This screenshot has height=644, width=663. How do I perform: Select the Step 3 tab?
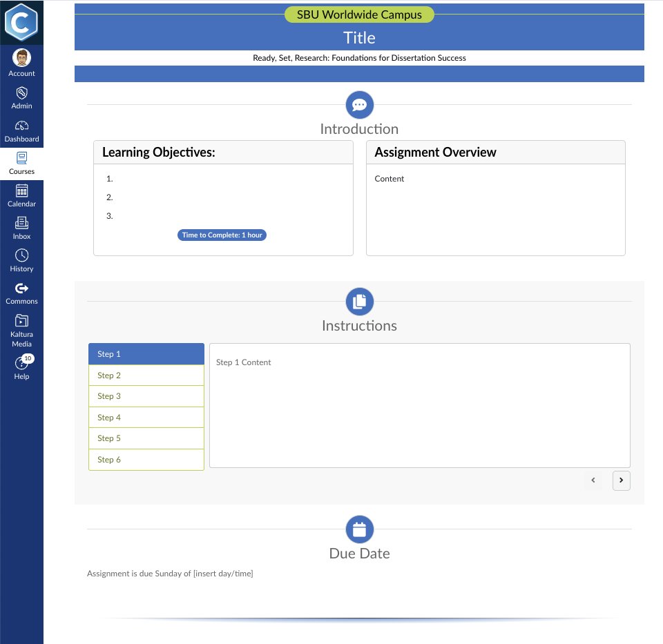click(146, 396)
